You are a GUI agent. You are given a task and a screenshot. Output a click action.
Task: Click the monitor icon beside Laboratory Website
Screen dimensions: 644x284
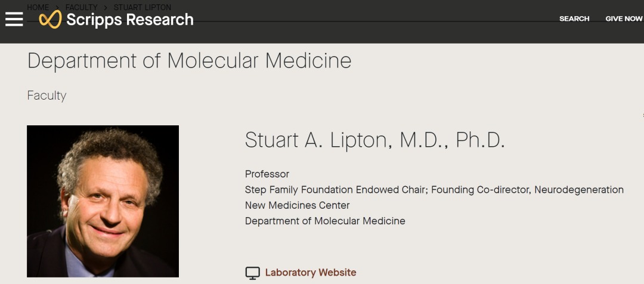253,273
